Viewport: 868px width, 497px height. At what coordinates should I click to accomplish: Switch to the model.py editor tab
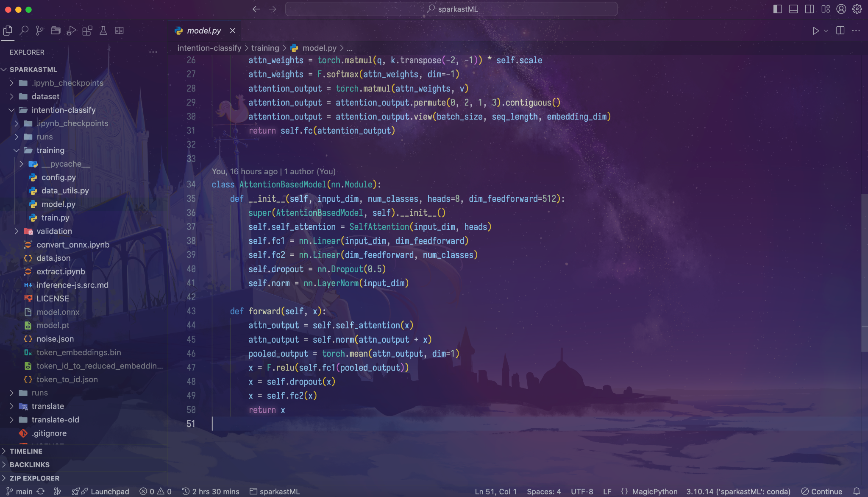(x=203, y=30)
